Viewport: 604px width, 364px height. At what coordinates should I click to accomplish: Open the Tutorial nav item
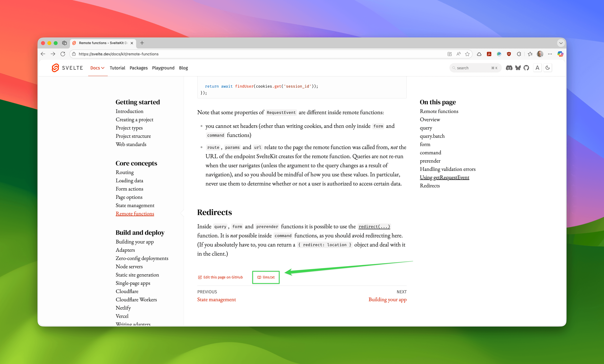(x=117, y=68)
